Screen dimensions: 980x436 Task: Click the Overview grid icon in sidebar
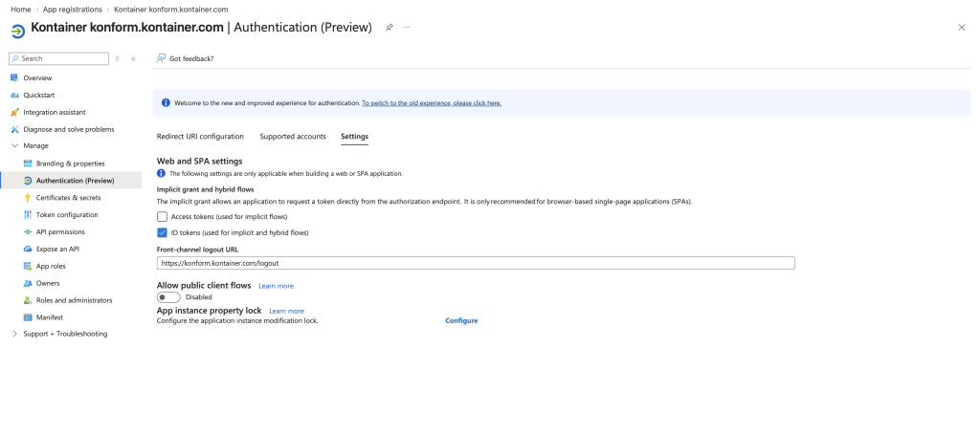(15, 78)
